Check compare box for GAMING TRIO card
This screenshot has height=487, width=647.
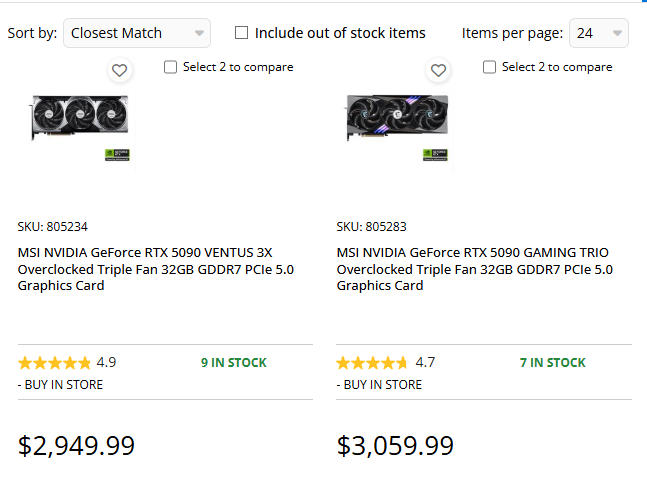pyautogui.click(x=489, y=67)
